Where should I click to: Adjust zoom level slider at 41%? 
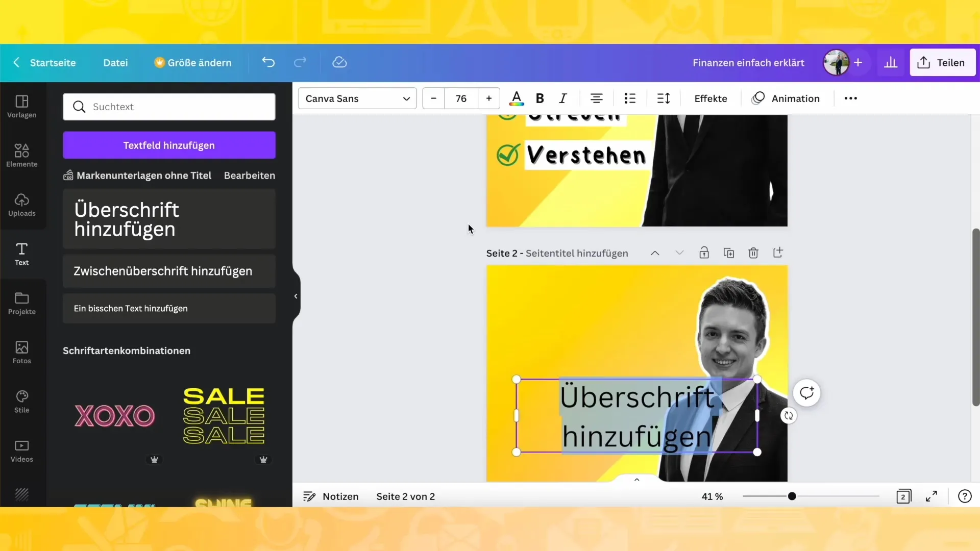point(792,496)
